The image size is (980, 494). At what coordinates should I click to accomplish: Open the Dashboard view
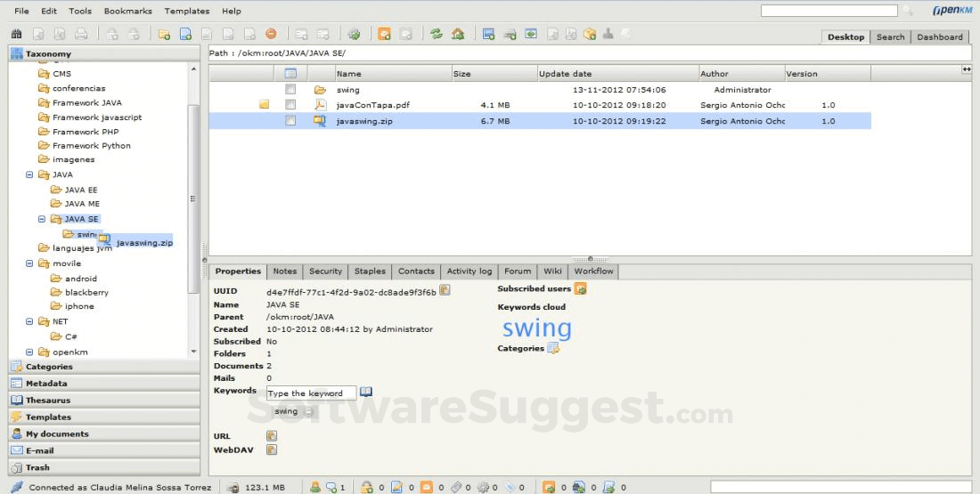(939, 37)
